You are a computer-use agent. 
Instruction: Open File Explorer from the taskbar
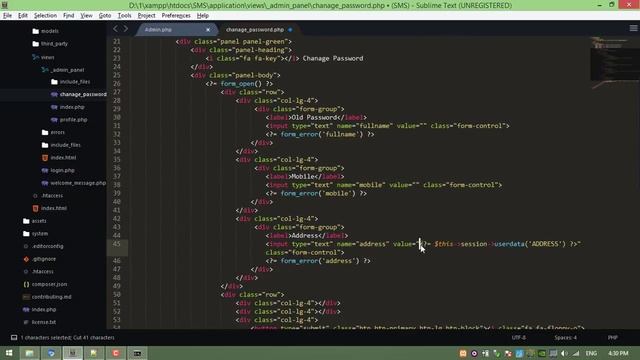[30, 353]
